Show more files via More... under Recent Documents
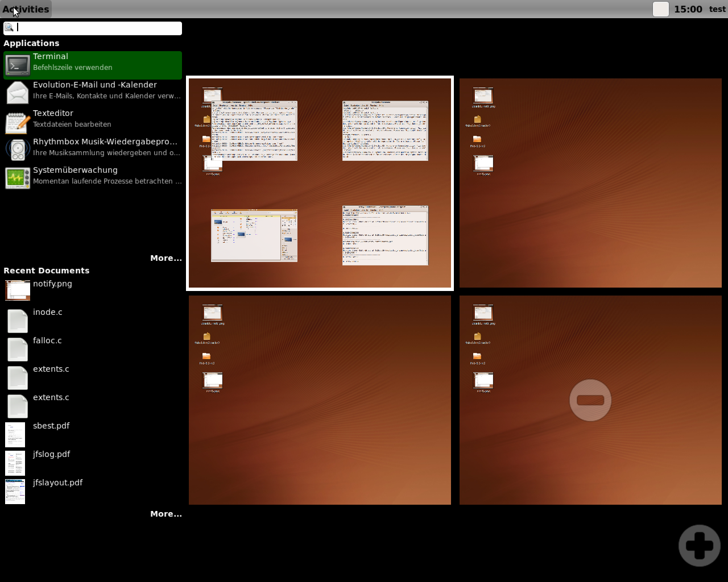The width and height of the screenshot is (728, 582). click(x=166, y=514)
